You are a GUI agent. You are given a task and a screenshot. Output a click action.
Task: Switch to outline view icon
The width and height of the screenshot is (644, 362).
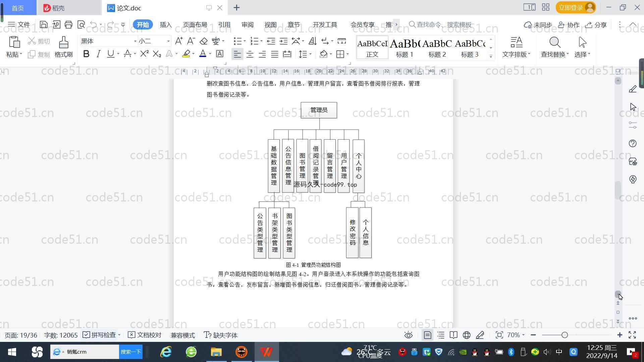click(x=441, y=335)
